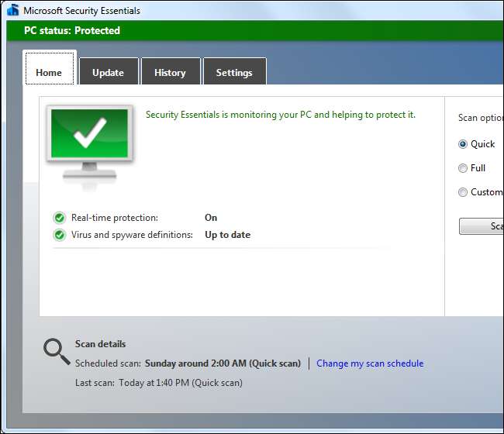Viewport: 504px width, 434px height.
Task: Select the Custom scan radio button
Action: 463,192
